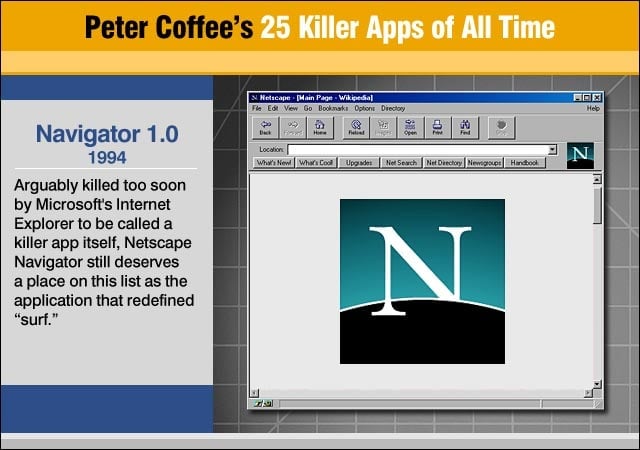
Task: Minimize the Netscape window
Action: [x=578, y=98]
